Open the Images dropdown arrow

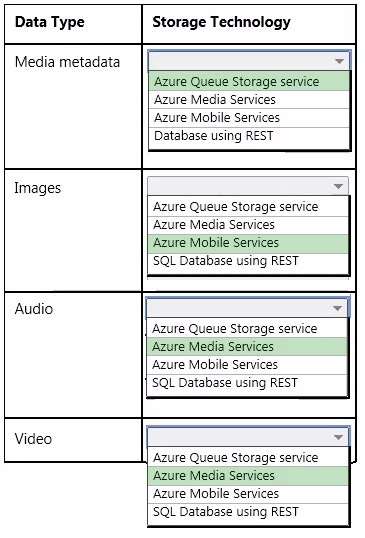[338, 186]
